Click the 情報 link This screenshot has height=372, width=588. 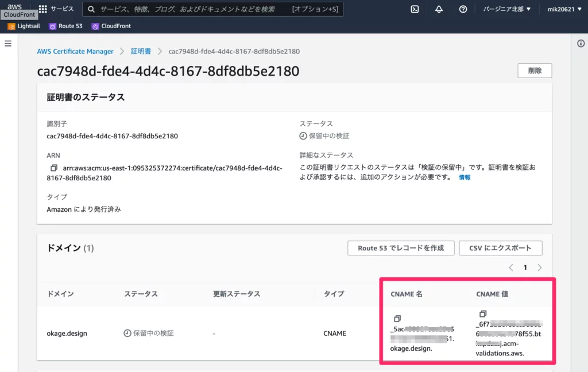(x=464, y=177)
